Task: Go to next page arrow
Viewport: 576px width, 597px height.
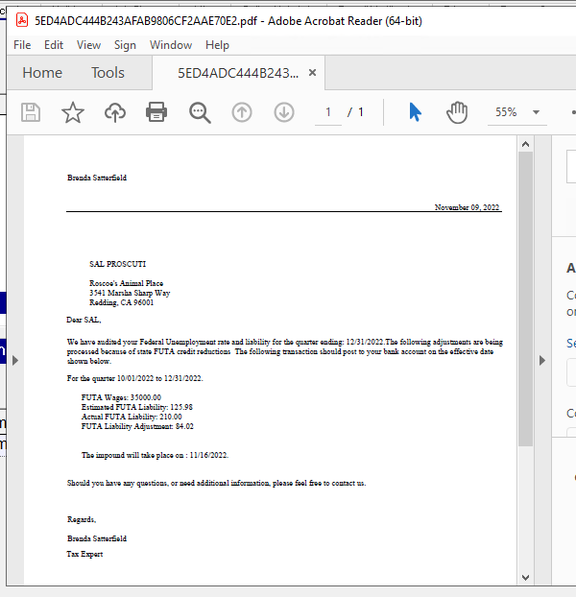Action: (284, 112)
